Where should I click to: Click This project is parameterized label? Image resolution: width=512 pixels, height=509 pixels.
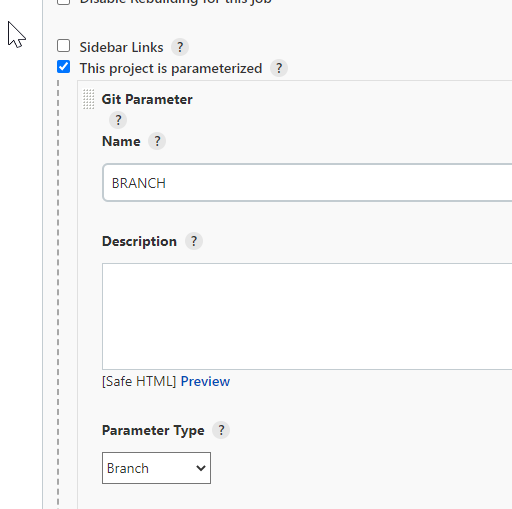tap(171, 68)
